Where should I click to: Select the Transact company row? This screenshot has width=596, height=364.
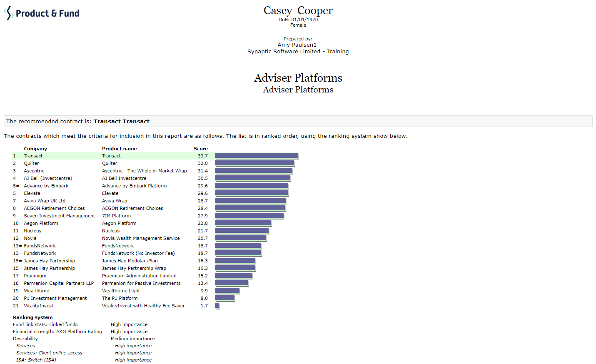pos(156,156)
